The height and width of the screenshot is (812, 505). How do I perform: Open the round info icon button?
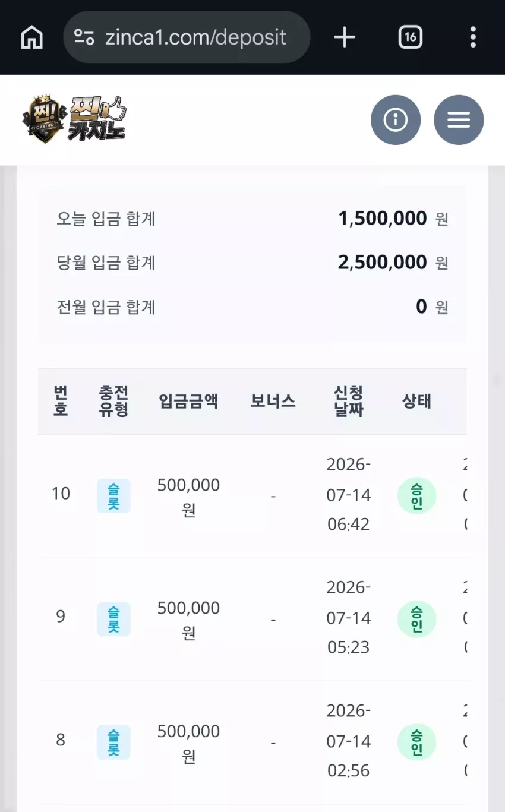396,120
